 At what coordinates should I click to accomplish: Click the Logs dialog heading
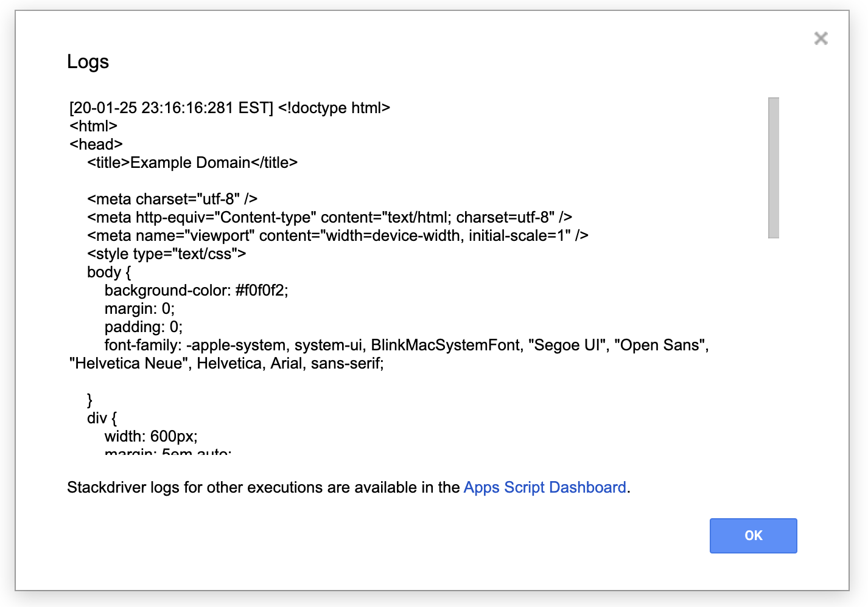pos(88,61)
